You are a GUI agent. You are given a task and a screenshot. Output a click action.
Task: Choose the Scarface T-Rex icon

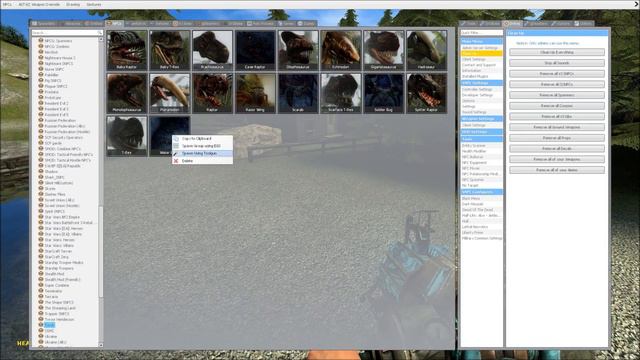tap(341, 93)
